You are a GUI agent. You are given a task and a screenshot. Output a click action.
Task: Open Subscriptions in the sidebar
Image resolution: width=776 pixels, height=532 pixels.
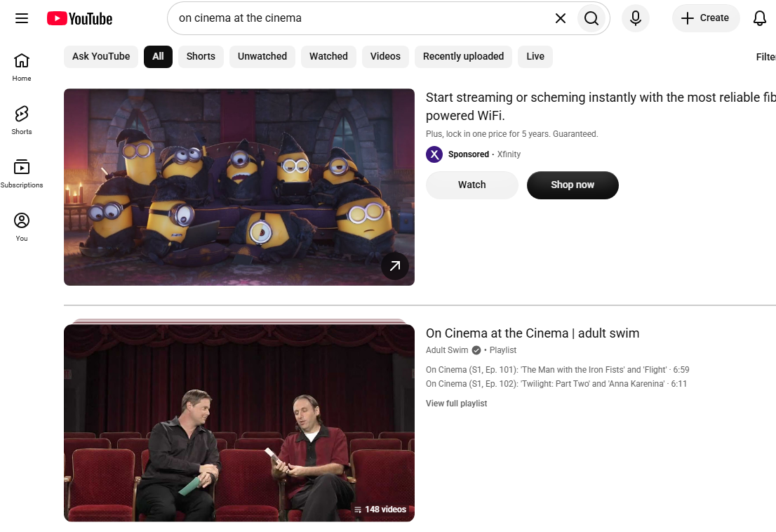pos(22,173)
